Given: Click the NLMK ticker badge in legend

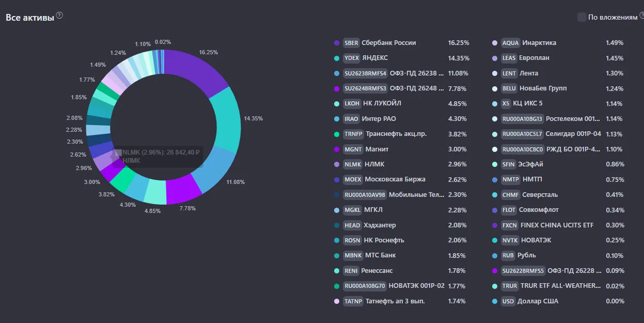Looking at the screenshot, I should click(352, 164).
